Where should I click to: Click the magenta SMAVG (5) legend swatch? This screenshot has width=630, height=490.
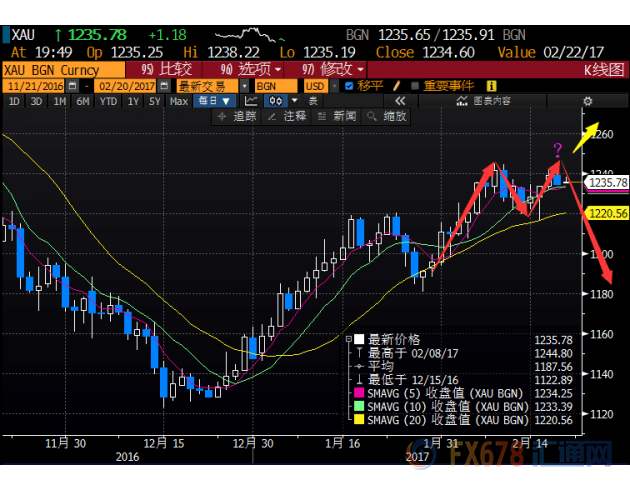[x=359, y=393]
